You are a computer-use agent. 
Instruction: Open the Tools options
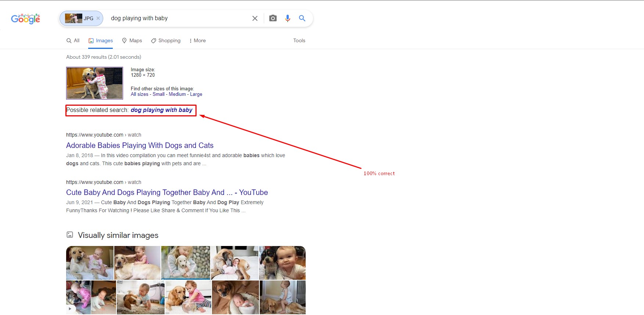299,41
